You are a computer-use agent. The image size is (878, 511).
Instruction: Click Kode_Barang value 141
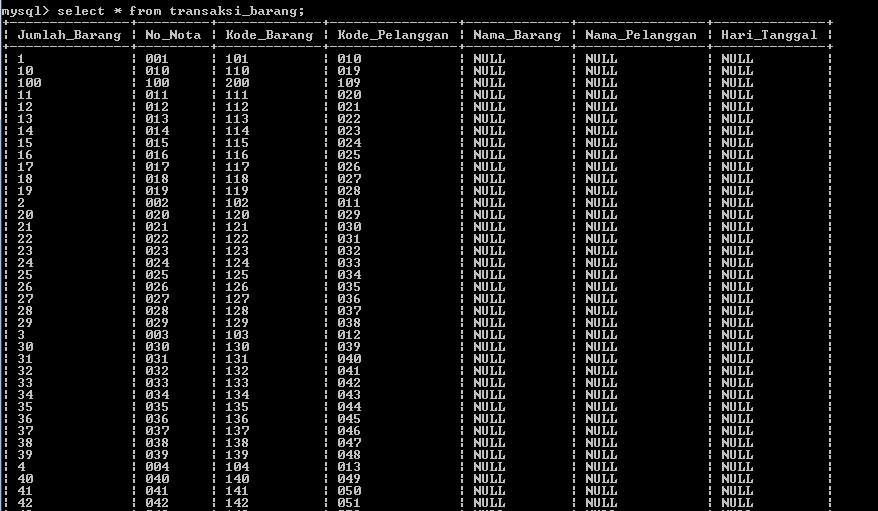pyautogui.click(x=237, y=491)
